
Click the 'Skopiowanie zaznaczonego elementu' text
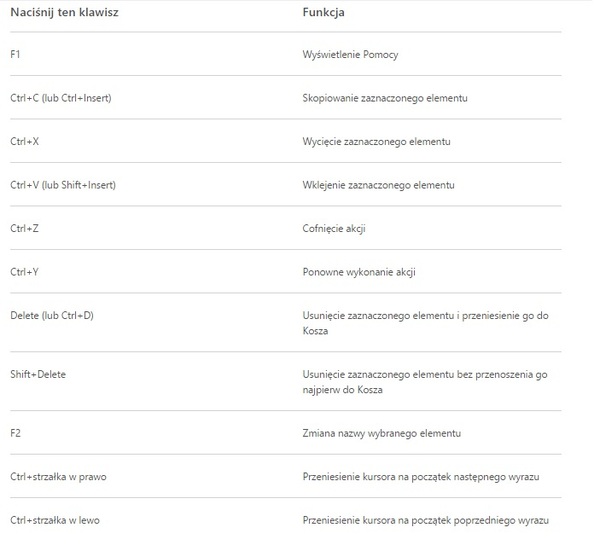click(385, 98)
